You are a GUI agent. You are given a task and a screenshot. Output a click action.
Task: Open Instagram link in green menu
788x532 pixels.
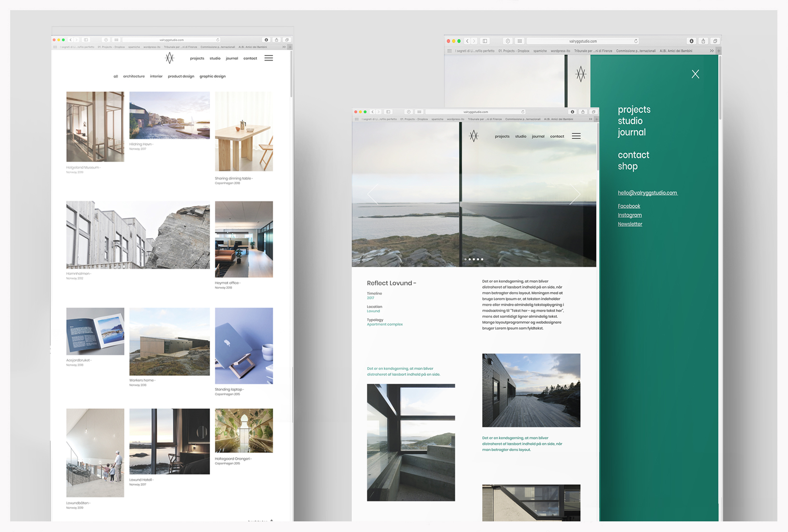coord(630,215)
